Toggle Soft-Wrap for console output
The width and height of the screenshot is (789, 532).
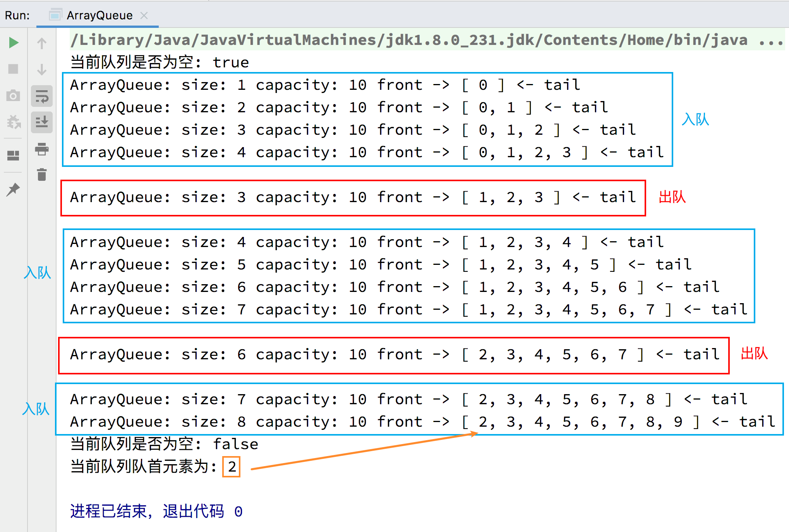click(x=42, y=96)
